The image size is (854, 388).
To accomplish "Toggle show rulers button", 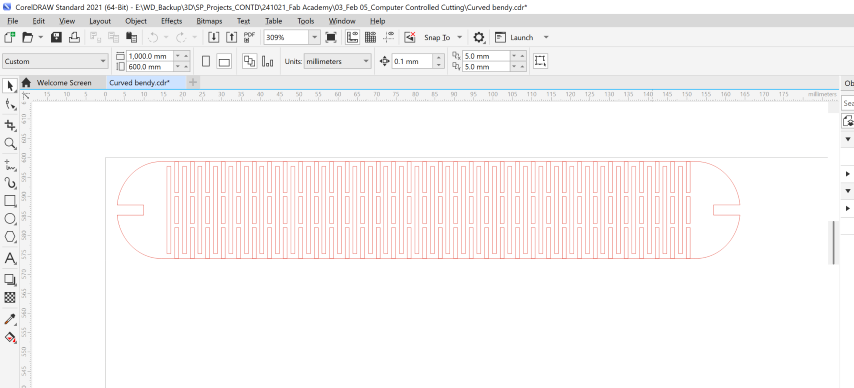I will point(352,37).
